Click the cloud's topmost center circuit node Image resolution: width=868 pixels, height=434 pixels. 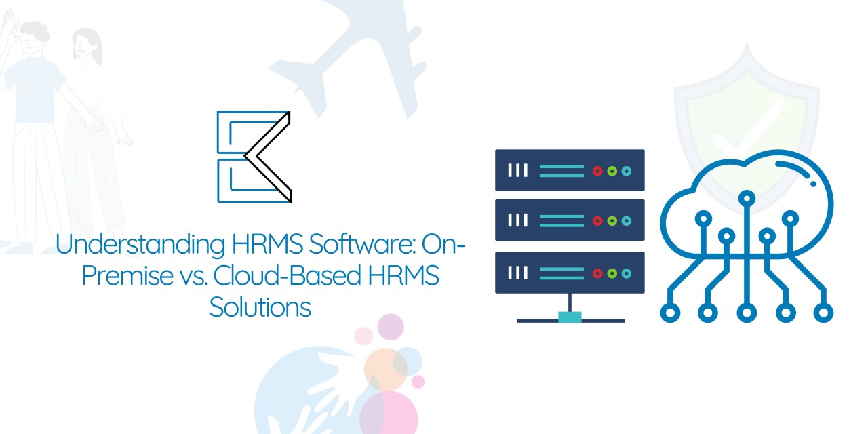click(747, 198)
